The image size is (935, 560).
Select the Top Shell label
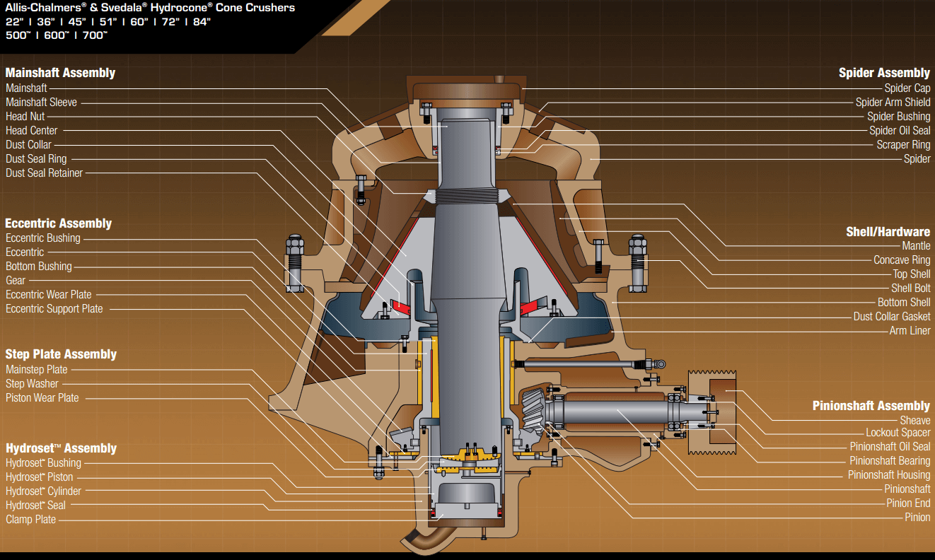(x=912, y=274)
